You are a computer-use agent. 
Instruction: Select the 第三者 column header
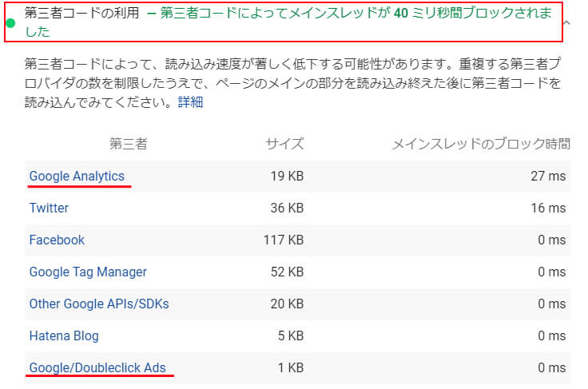pyautogui.click(x=129, y=144)
